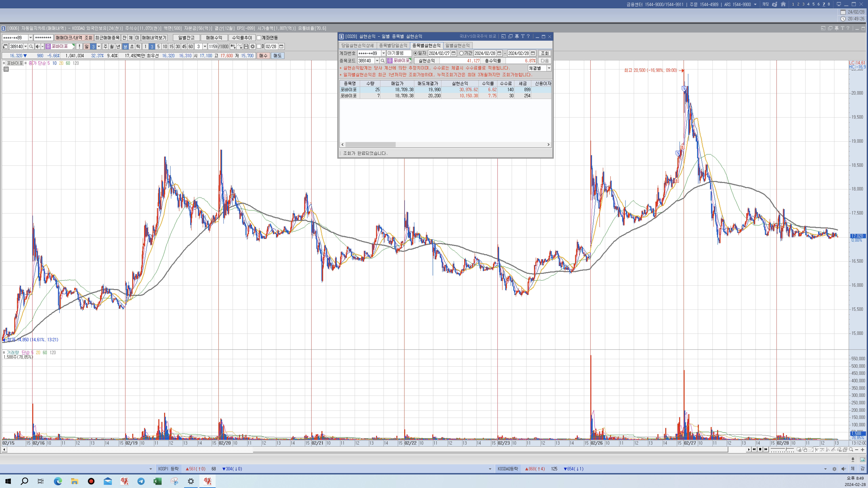Click the ticker bar settings gear icon

(834, 469)
